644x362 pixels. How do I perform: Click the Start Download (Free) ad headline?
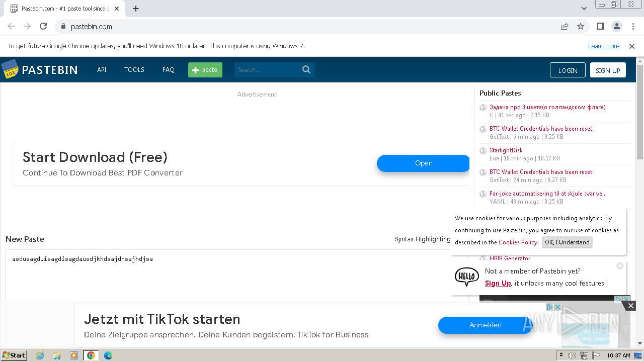tap(95, 157)
